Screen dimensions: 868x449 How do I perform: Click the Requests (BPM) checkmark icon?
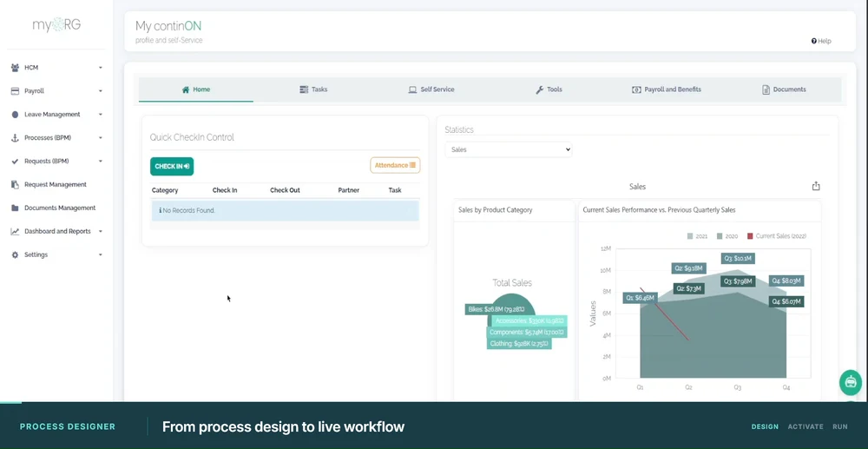15,162
